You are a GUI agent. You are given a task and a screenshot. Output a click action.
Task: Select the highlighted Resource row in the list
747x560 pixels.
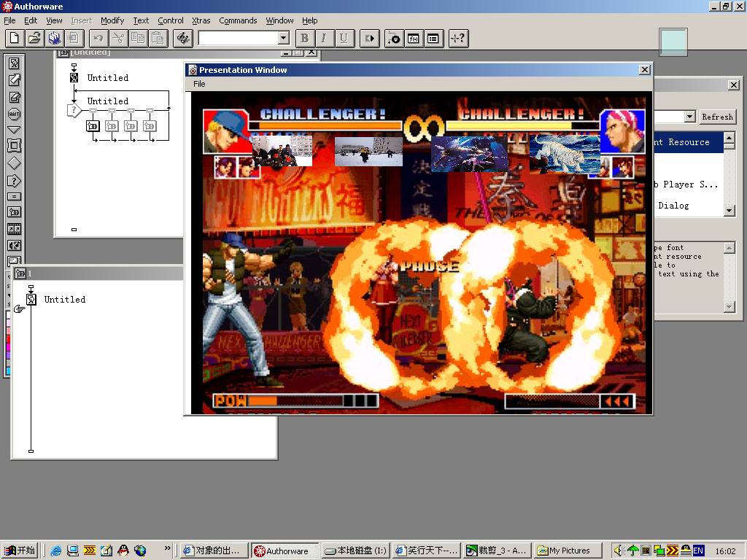689,142
